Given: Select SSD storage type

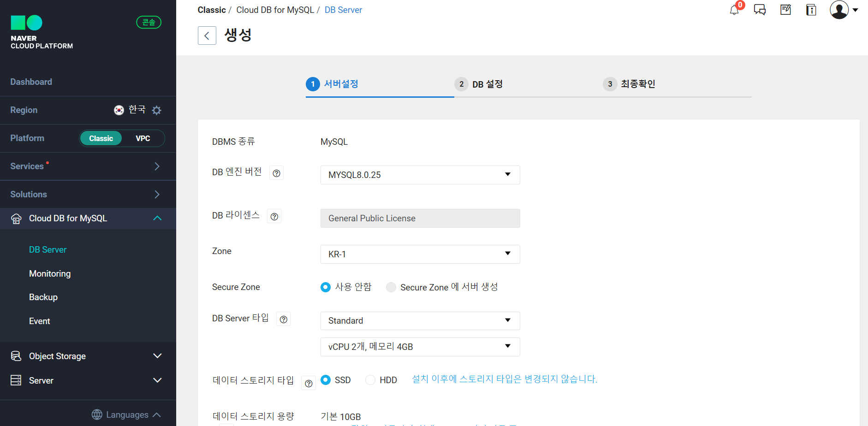Looking at the screenshot, I should [326, 380].
